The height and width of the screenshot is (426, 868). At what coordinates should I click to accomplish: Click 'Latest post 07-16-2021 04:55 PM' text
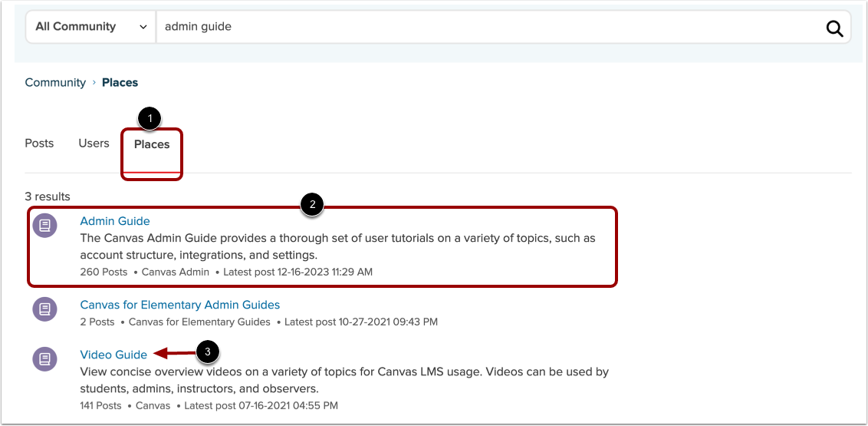(261, 405)
